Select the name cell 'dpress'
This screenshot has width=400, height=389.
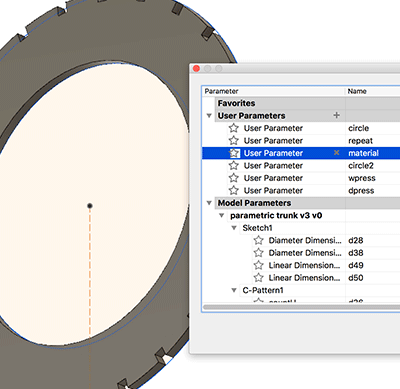(361, 191)
